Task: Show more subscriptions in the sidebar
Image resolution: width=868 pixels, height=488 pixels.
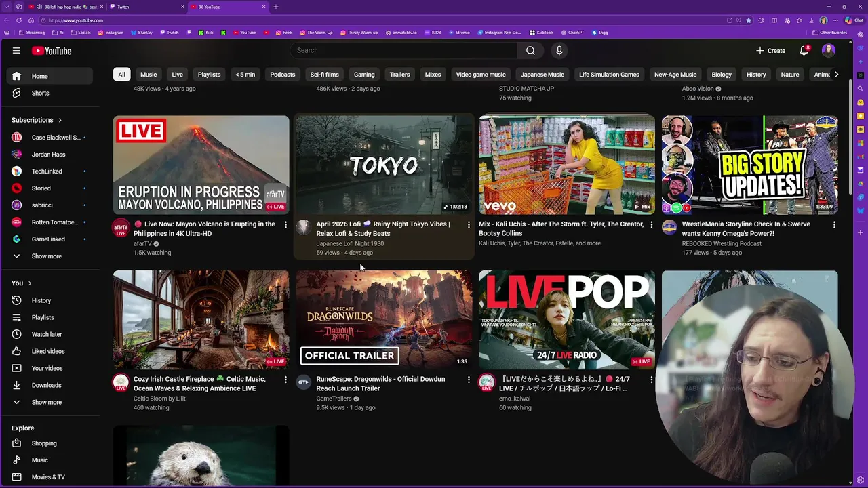Action: [51, 256]
